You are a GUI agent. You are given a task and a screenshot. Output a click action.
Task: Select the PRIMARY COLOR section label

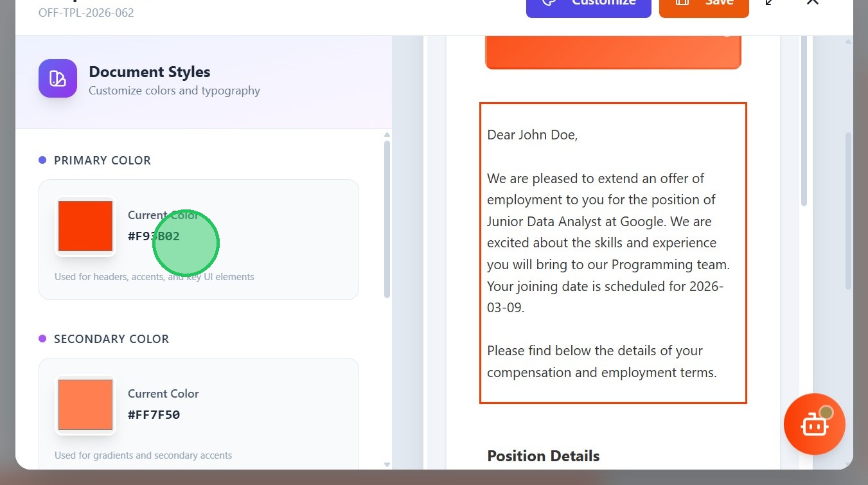tap(102, 160)
